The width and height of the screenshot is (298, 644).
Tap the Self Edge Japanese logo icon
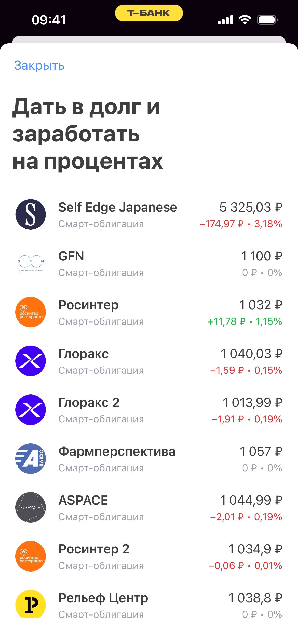tap(31, 214)
